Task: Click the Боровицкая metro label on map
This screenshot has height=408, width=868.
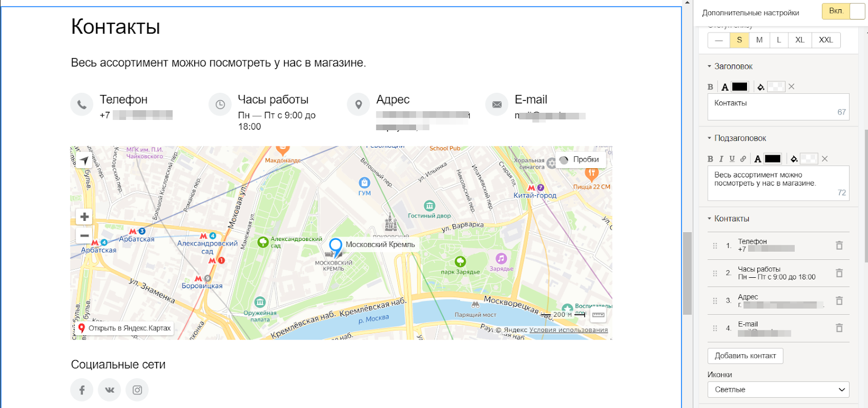Action: tap(202, 286)
